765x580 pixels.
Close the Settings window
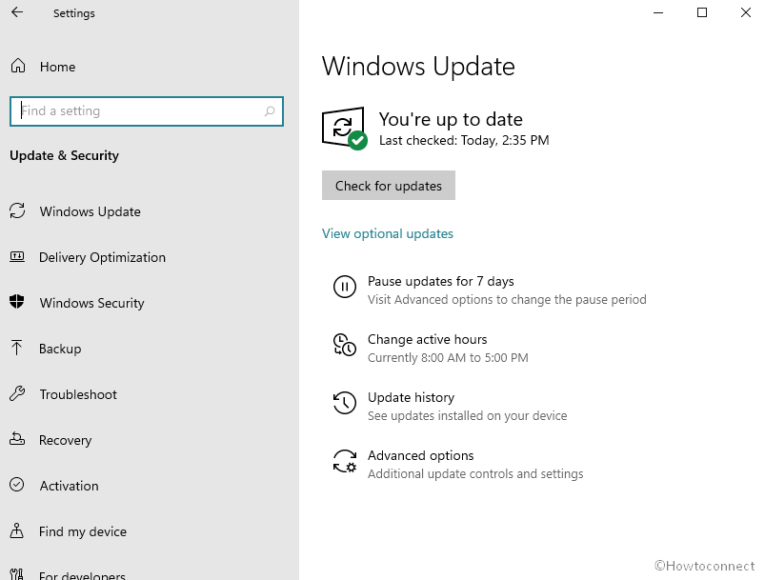pos(745,12)
